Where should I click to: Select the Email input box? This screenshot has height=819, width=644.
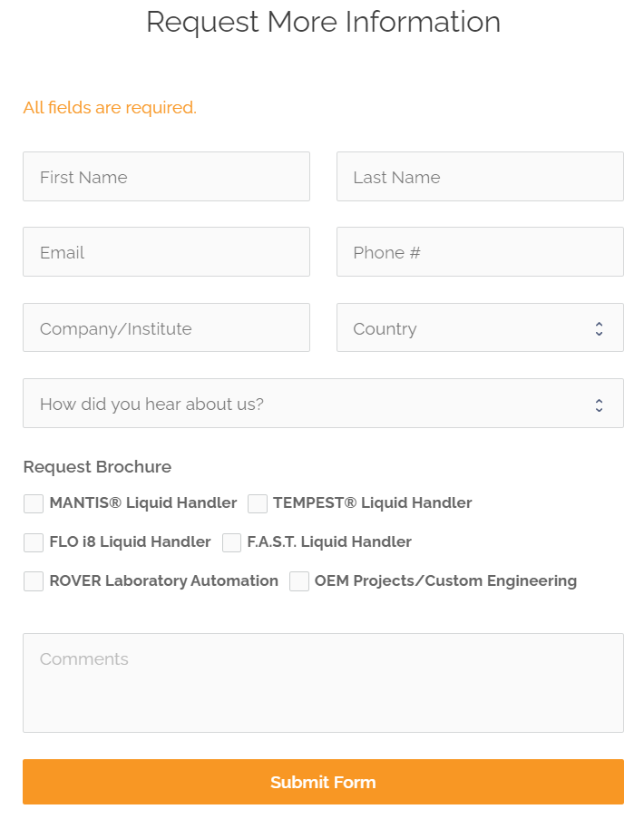point(166,252)
